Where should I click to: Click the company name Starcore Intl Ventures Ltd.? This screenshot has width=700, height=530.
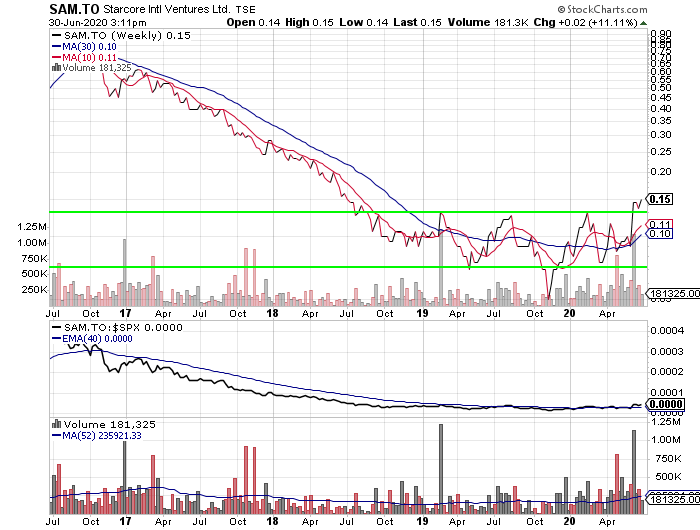click(167, 9)
